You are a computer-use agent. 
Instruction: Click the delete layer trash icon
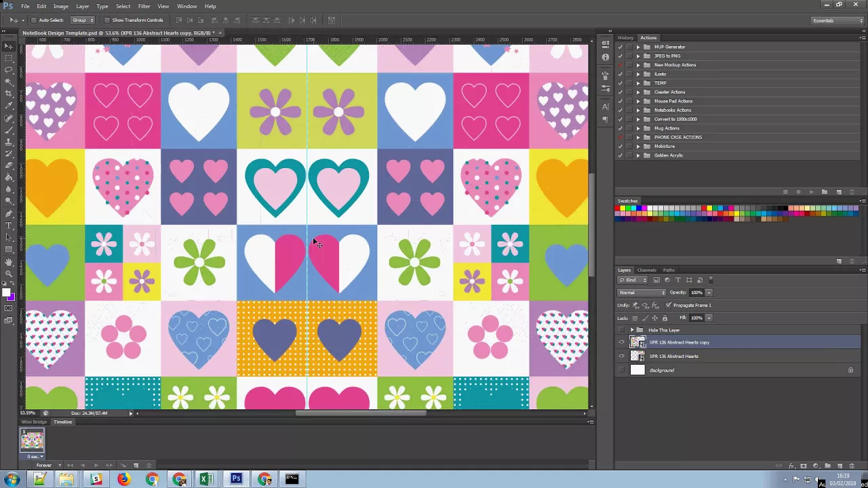[852, 466]
